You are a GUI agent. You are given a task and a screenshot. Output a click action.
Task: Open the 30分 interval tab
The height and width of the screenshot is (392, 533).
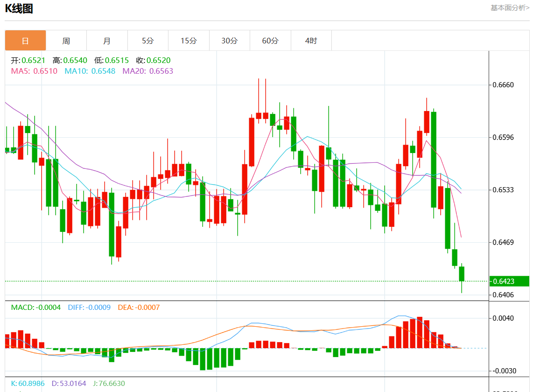(230, 41)
